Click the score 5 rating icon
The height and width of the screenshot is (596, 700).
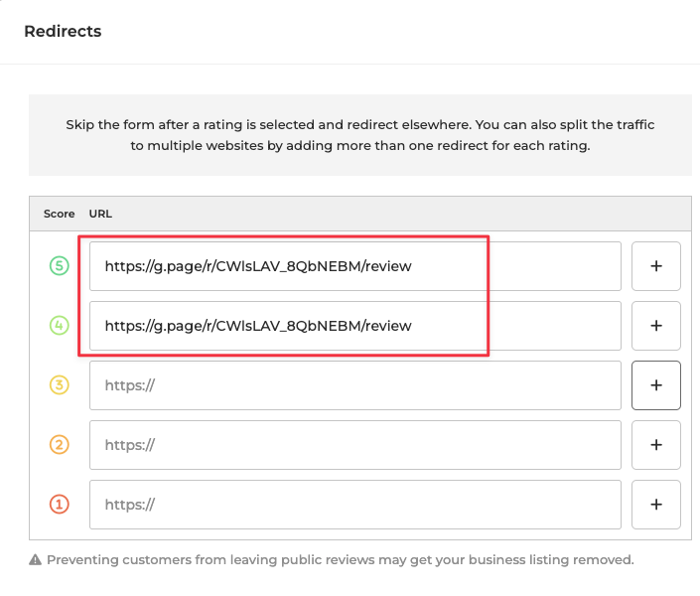[59, 266]
